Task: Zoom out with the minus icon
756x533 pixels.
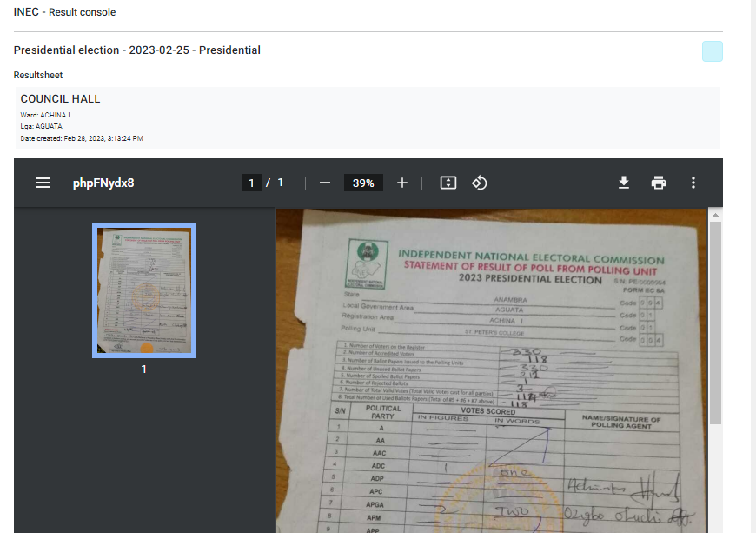Action: click(325, 183)
